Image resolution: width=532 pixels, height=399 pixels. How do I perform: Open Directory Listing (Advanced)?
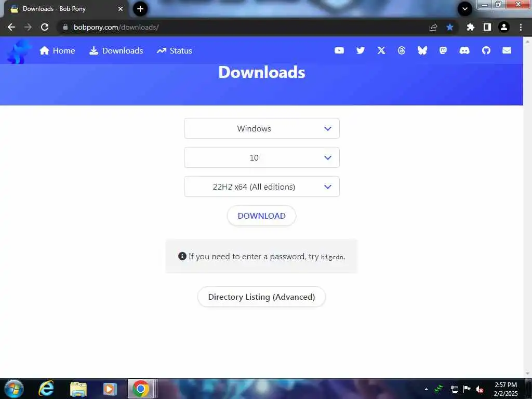coord(262,297)
